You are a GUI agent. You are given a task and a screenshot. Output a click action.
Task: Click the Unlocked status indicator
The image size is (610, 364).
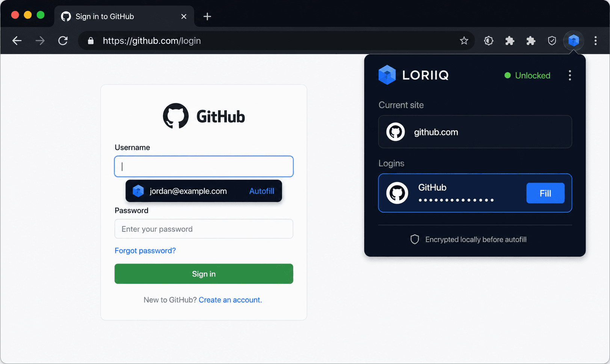click(x=527, y=76)
